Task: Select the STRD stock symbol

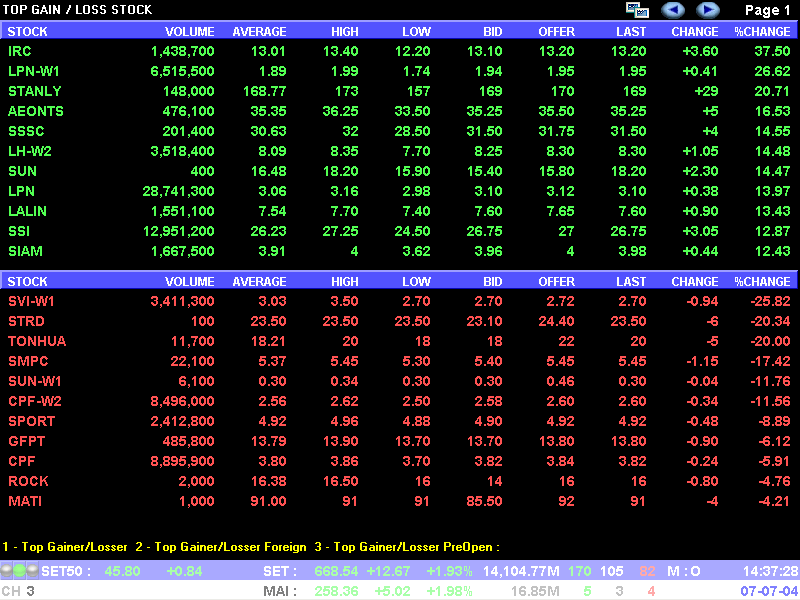Action: click(x=27, y=321)
